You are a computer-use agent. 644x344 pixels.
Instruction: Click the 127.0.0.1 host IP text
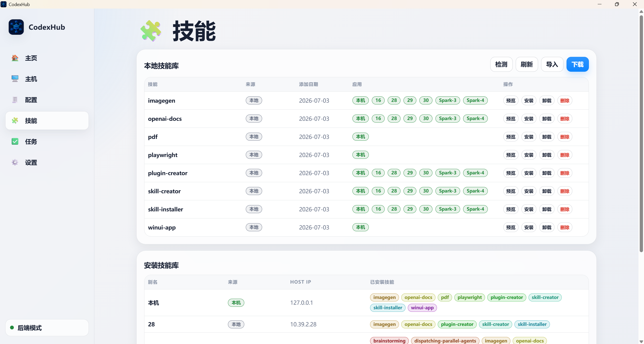tap(302, 303)
